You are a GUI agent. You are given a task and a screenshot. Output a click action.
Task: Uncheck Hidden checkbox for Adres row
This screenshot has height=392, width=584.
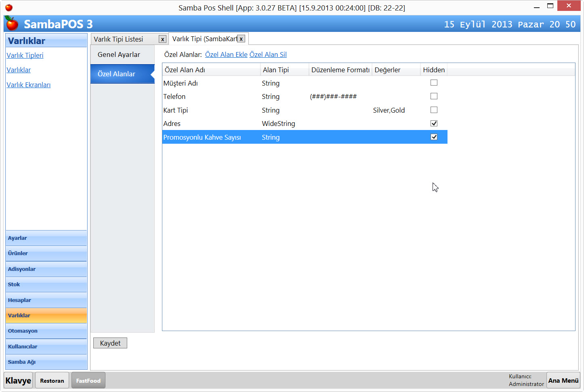(x=434, y=124)
